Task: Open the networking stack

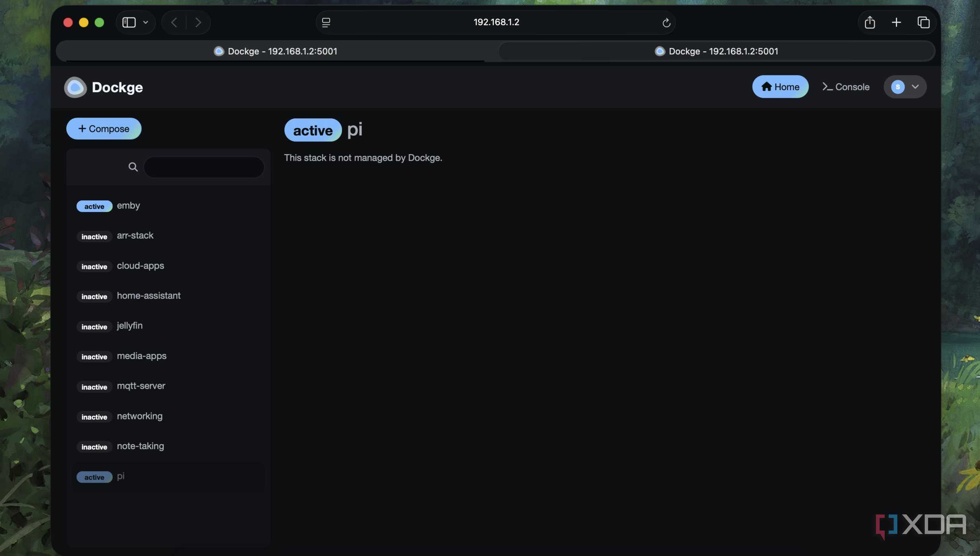Action: (168, 417)
